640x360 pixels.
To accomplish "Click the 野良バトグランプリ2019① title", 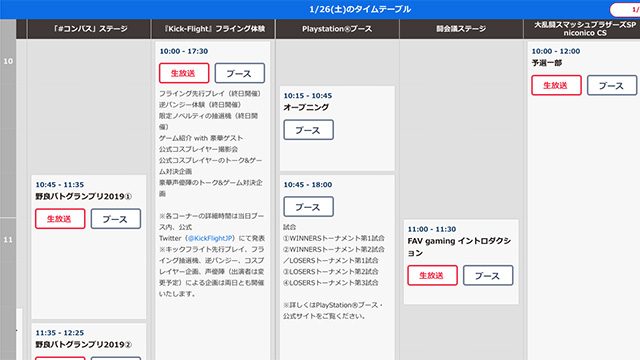I will click(x=83, y=196).
